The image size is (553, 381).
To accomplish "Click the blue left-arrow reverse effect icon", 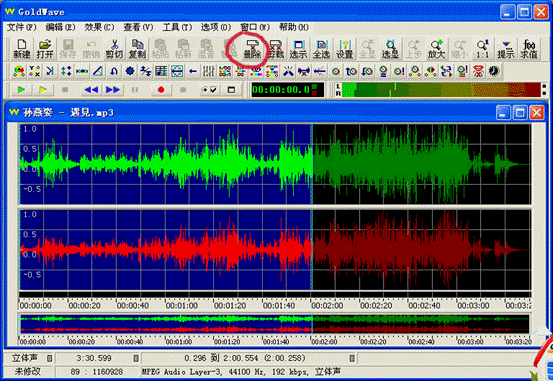I will tap(193, 71).
